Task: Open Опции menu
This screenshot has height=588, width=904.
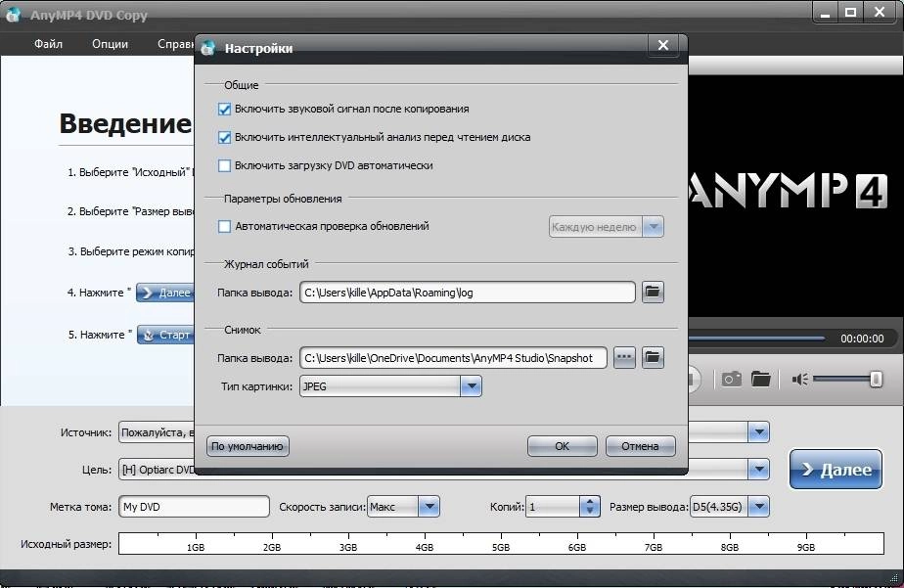Action: [x=111, y=44]
